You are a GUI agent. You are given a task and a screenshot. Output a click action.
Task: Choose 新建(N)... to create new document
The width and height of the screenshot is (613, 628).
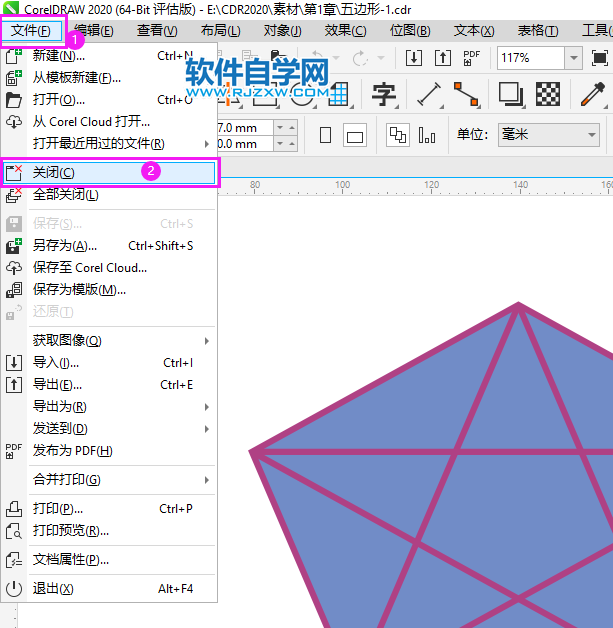pos(109,56)
